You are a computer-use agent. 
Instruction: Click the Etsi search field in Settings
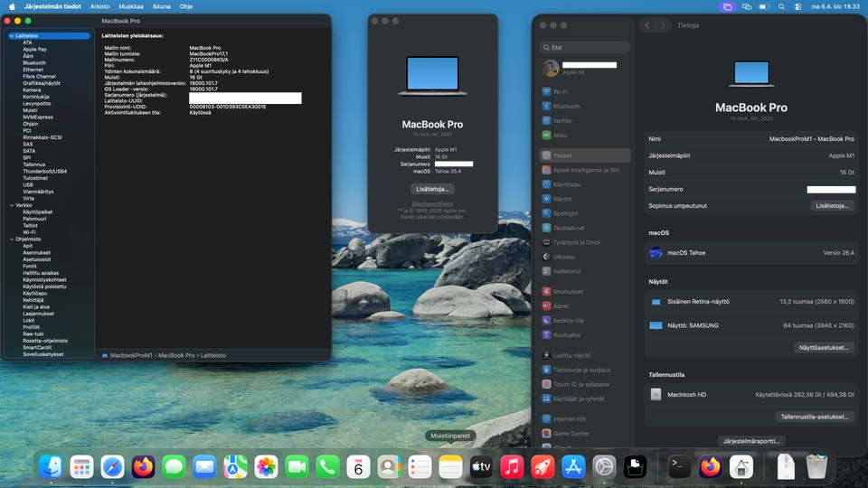(585, 48)
